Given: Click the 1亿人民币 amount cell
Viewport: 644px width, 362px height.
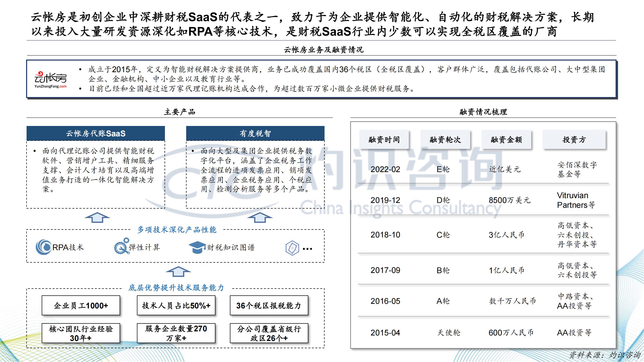Looking at the screenshot, I should pos(506,270).
